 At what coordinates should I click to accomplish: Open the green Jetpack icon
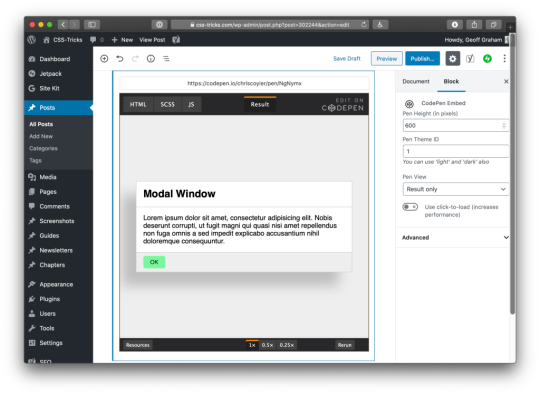coord(487,59)
